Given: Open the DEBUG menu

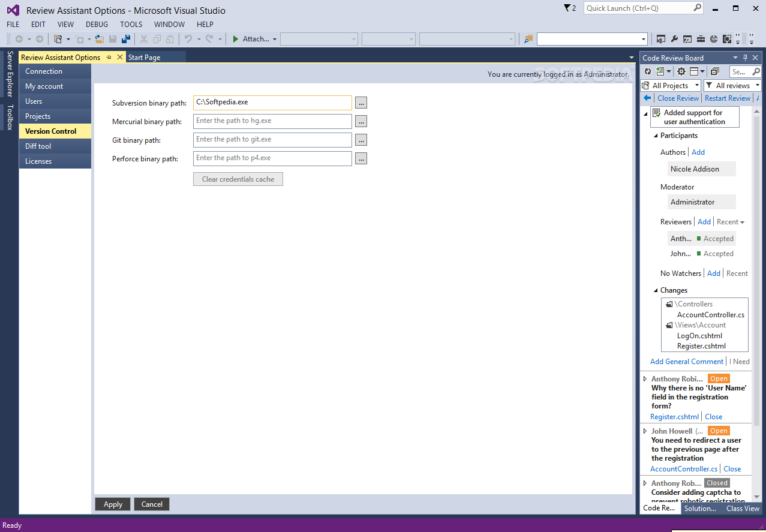Looking at the screenshot, I should (97, 25).
